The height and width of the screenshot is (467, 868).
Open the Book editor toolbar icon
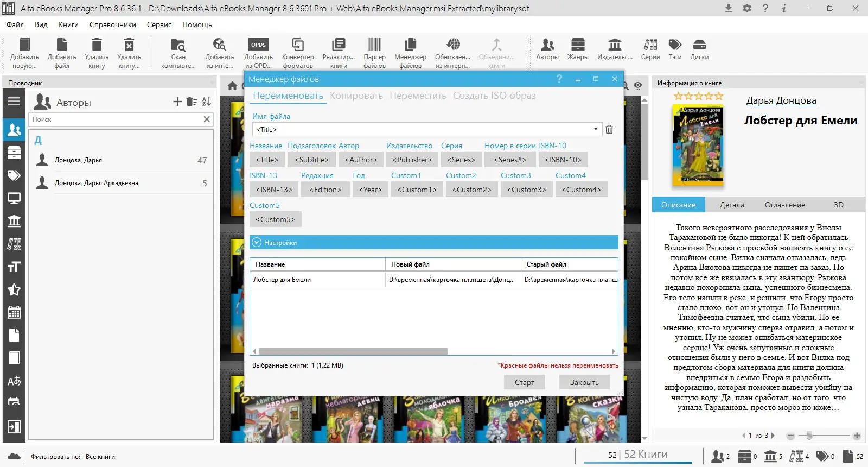[x=339, y=45]
